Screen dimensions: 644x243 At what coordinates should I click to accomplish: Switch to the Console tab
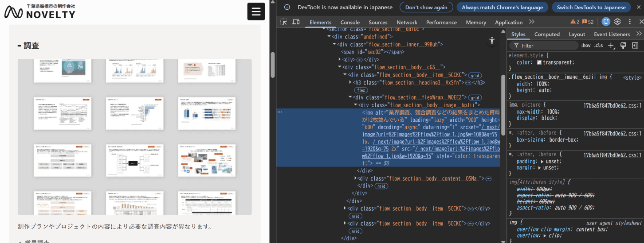[x=350, y=22]
